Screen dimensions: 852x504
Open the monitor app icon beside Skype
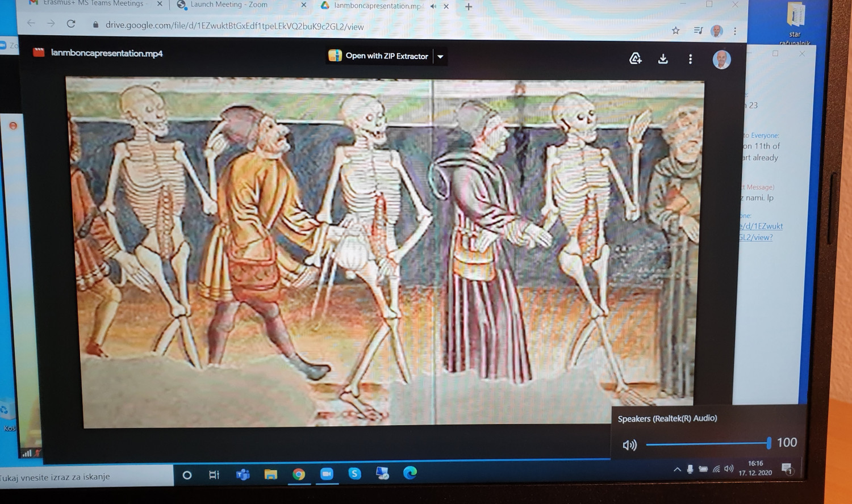tap(382, 473)
